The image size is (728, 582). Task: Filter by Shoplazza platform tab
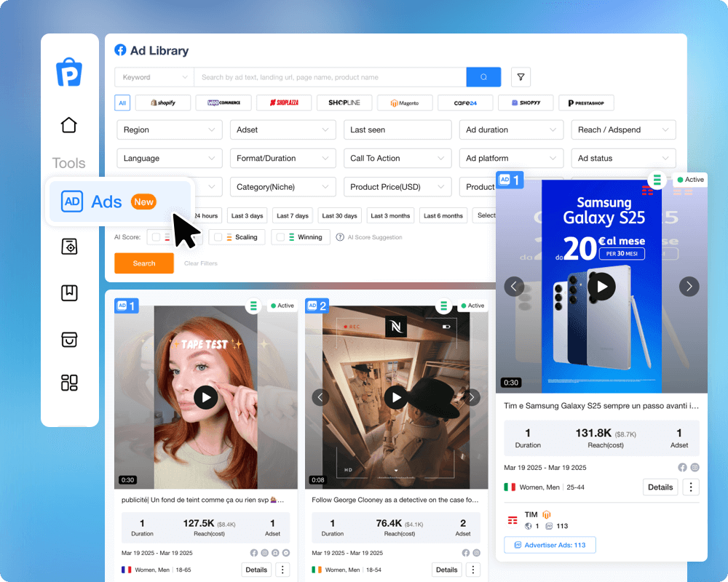(284, 103)
